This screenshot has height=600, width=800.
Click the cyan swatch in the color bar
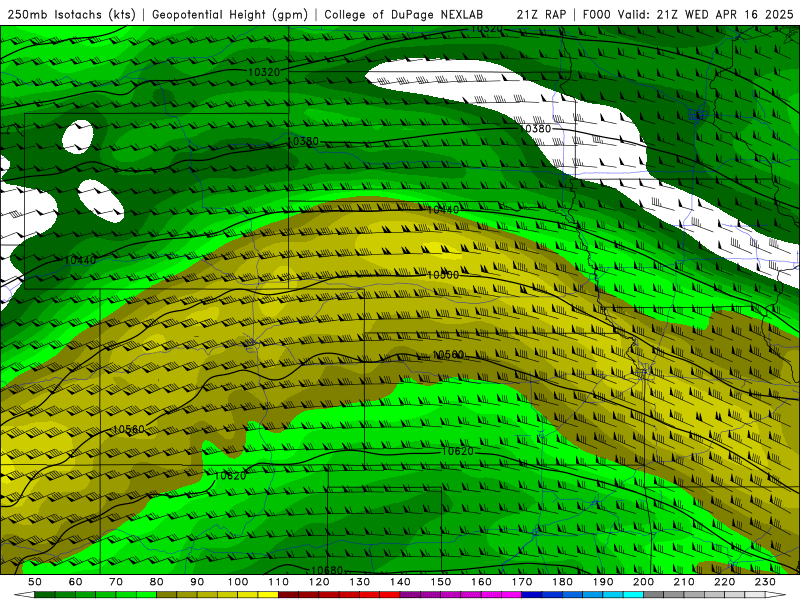[x=633, y=595]
